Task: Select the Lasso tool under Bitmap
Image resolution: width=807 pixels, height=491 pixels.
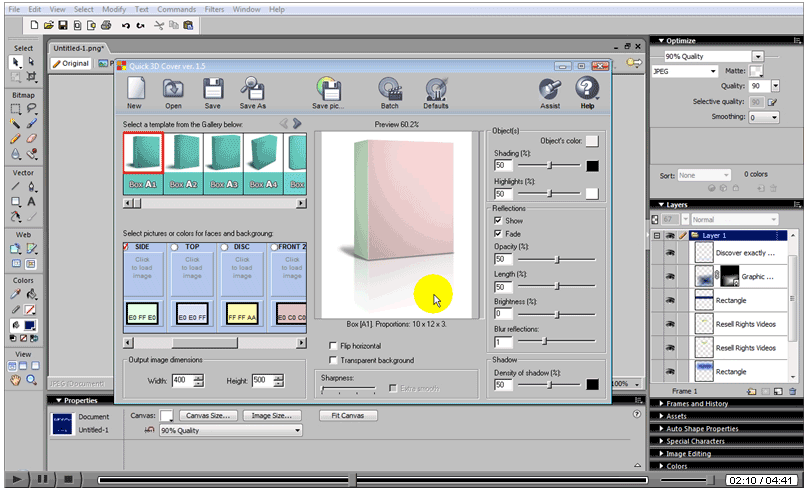Action: (31, 109)
